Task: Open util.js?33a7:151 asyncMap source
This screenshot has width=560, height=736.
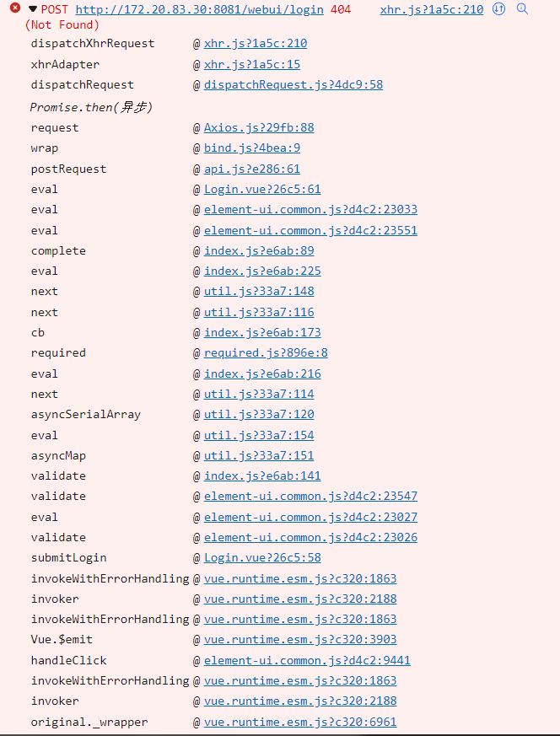Action: (x=259, y=455)
